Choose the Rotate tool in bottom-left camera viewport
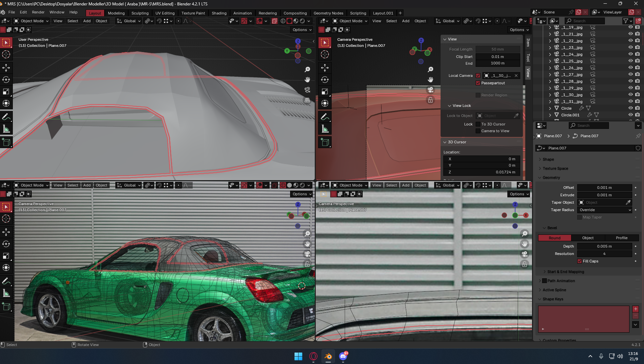 (6, 244)
